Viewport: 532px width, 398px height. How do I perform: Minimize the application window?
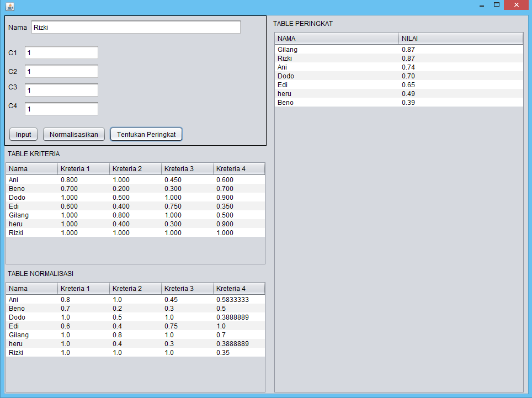coord(481,5)
